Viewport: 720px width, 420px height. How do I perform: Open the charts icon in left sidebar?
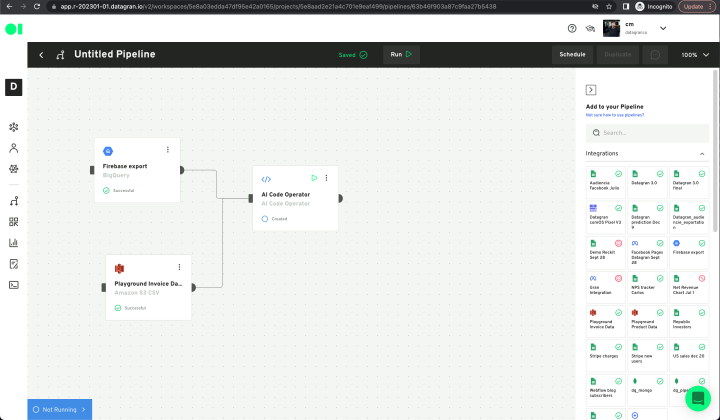pyautogui.click(x=14, y=242)
